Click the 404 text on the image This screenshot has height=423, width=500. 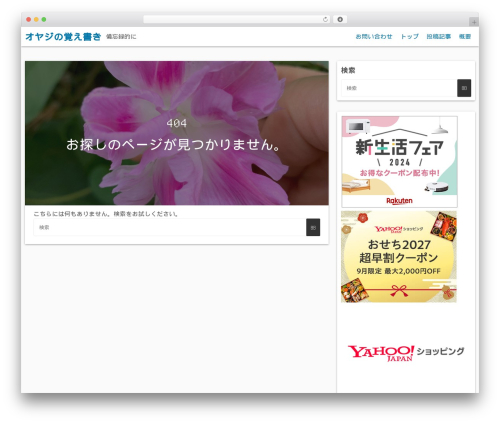click(x=176, y=123)
